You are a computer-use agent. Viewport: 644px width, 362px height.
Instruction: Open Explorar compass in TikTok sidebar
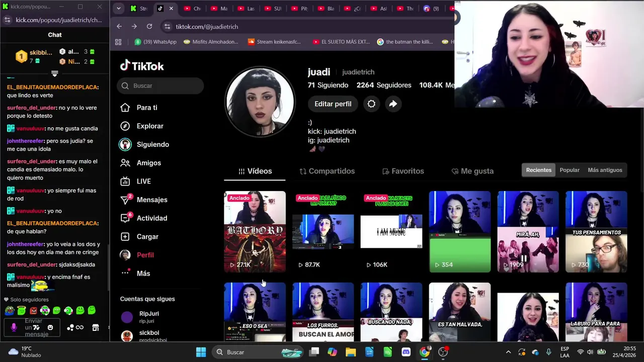point(142,126)
